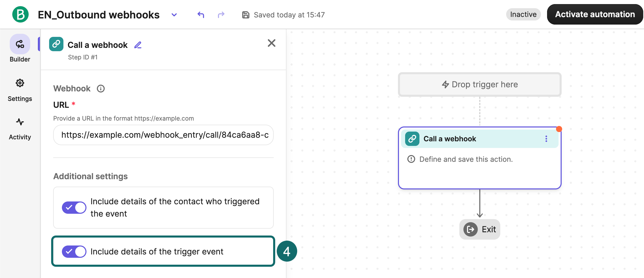Click the Inactive status indicator

click(x=523, y=14)
